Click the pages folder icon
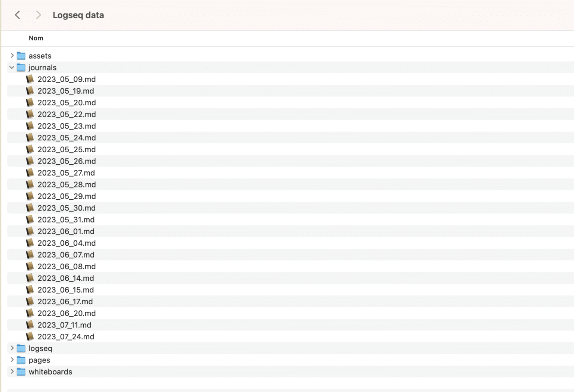 click(21, 360)
